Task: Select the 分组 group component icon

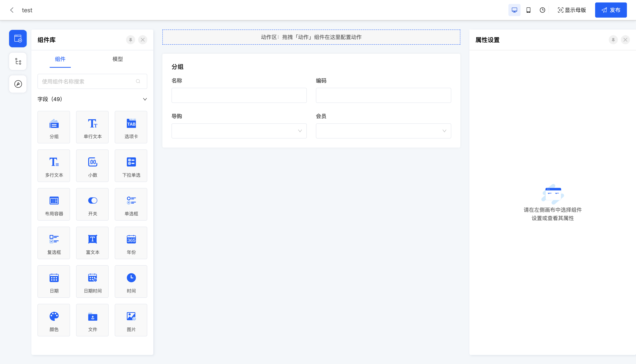Action: 54,127
